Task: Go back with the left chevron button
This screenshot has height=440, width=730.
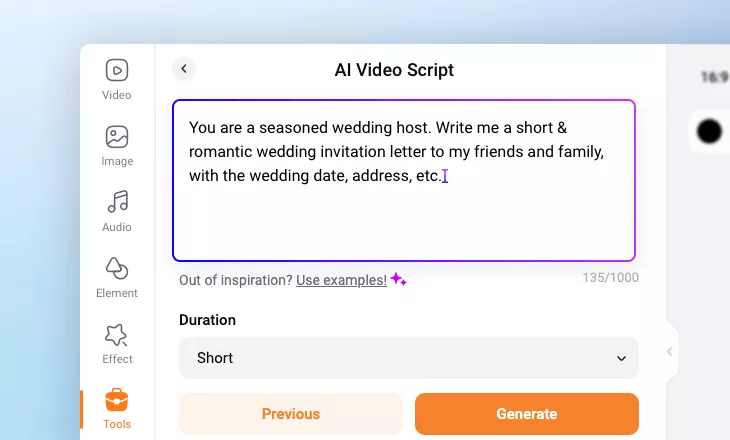Action: coord(183,69)
